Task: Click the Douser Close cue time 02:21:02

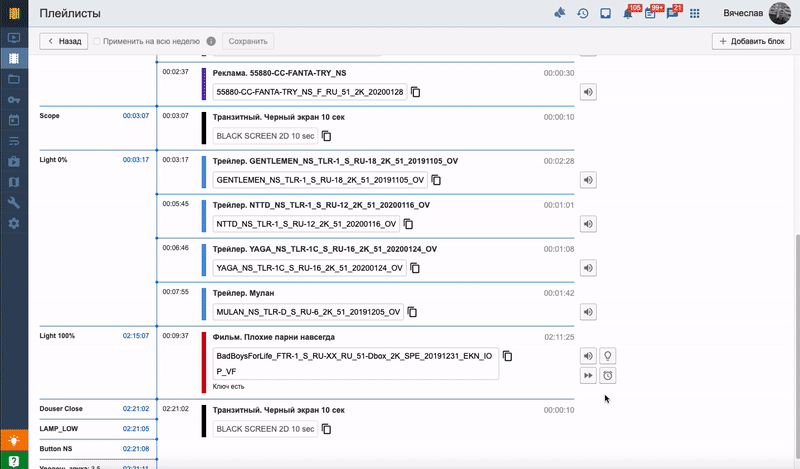Action: pyautogui.click(x=136, y=409)
